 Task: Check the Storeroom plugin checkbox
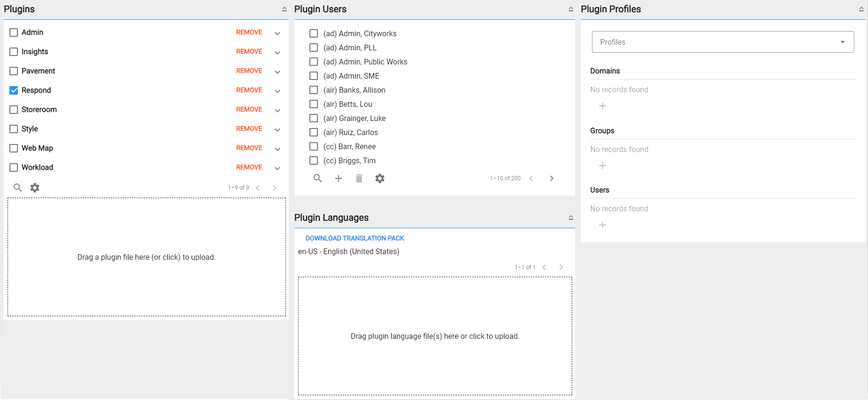coord(14,110)
